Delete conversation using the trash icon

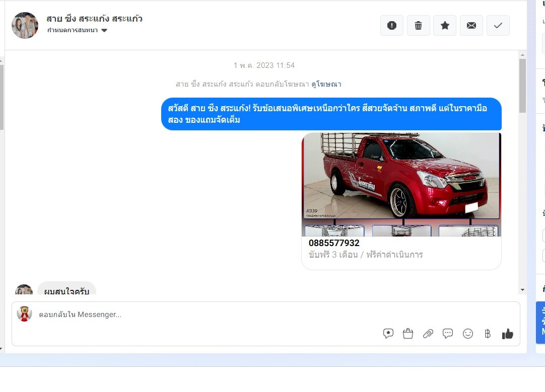pos(418,26)
